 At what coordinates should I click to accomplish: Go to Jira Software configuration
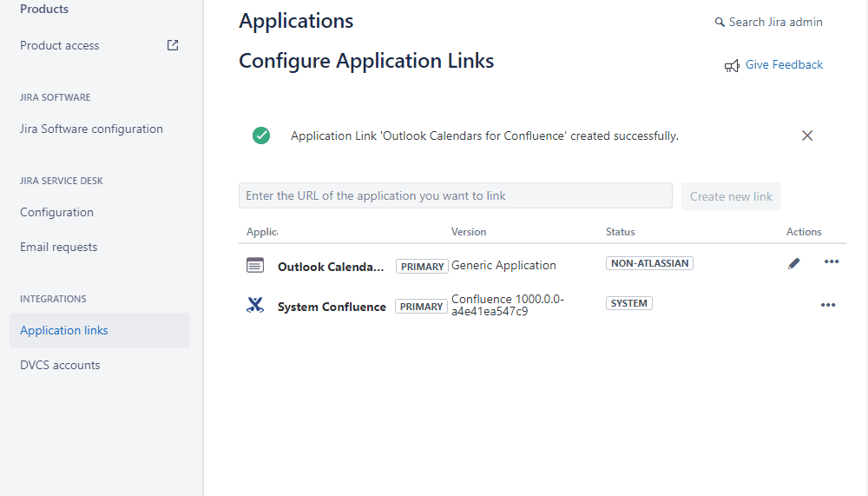tap(91, 129)
